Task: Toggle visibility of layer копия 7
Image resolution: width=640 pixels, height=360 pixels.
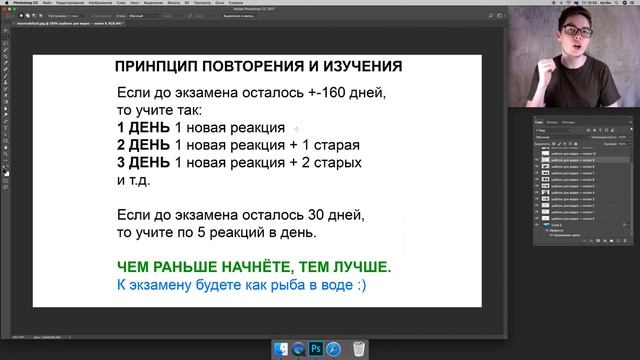Action: pyautogui.click(x=537, y=173)
